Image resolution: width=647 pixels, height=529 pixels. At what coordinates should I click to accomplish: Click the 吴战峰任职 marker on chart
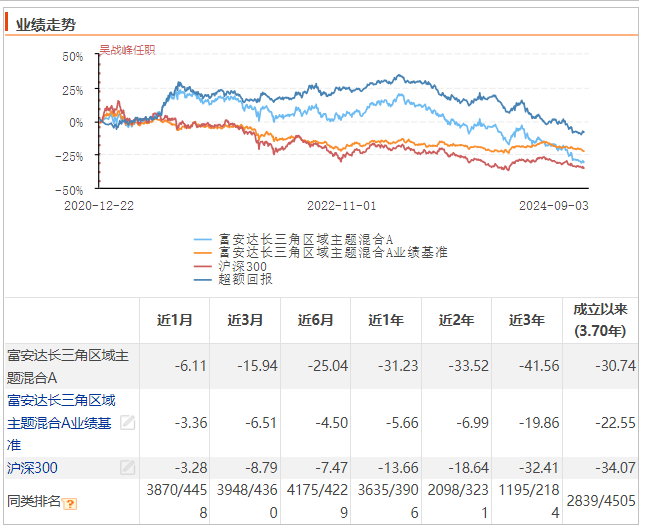pyautogui.click(x=127, y=49)
